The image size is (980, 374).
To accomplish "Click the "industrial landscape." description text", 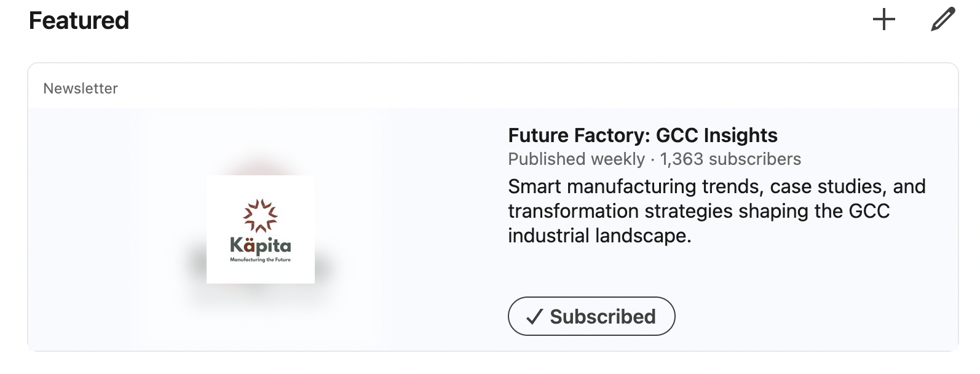I will [x=599, y=236].
